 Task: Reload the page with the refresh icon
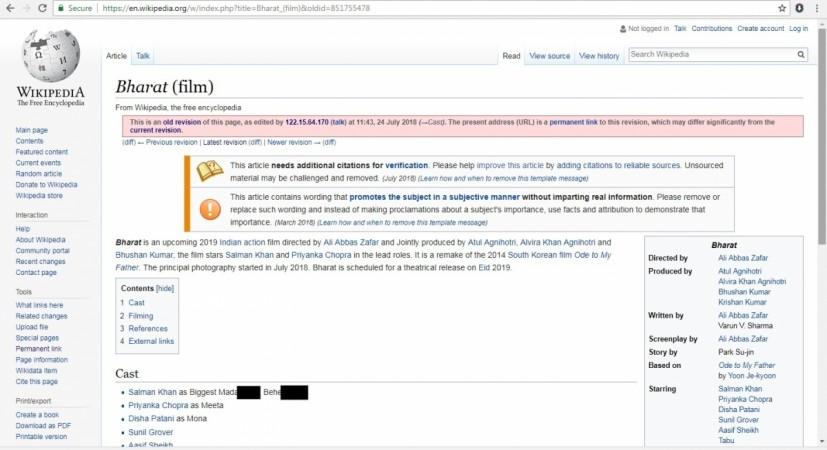click(43, 8)
